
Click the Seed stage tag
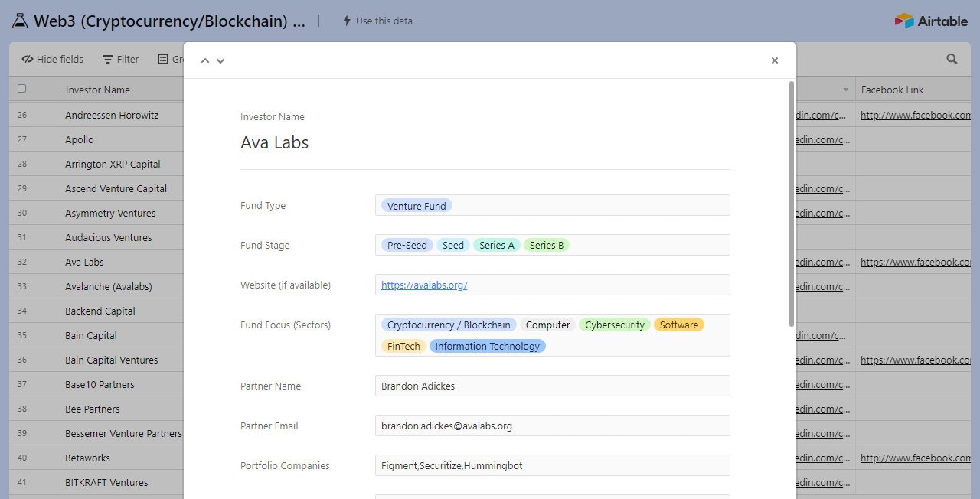[453, 245]
